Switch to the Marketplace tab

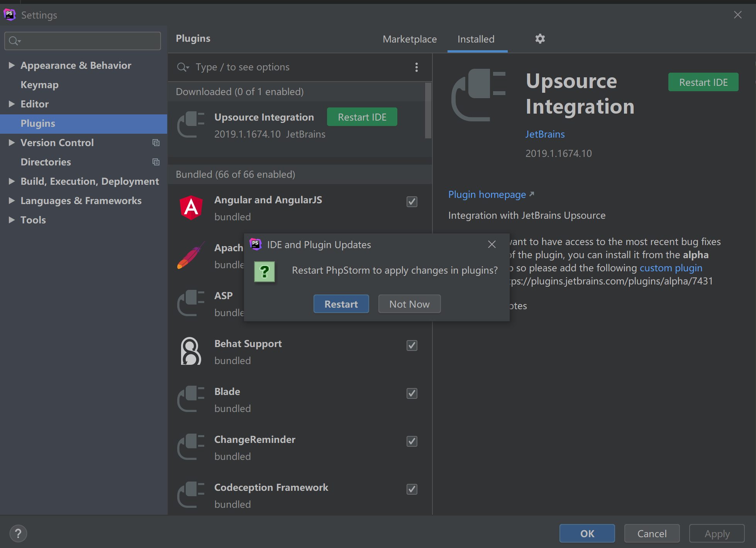coord(410,39)
